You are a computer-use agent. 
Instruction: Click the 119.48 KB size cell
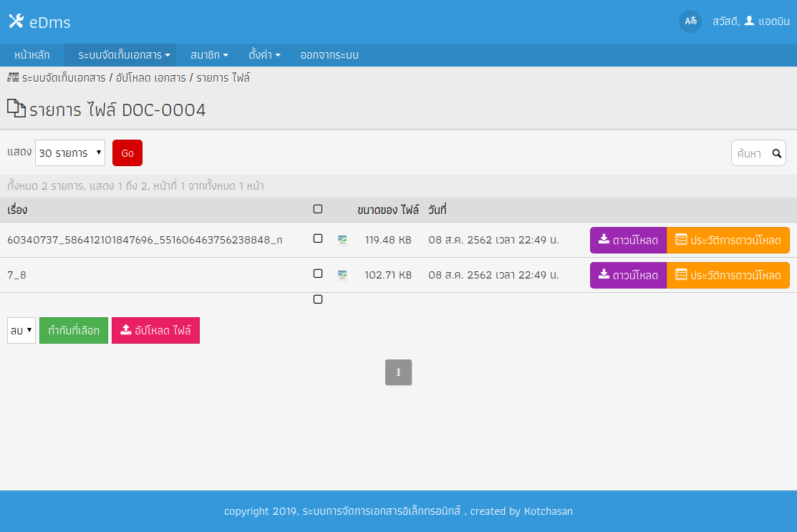pos(388,240)
